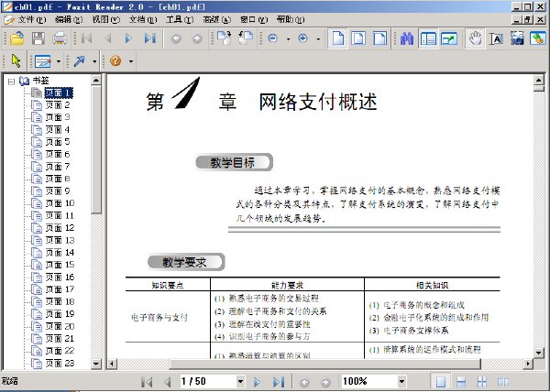The height and width of the screenshot is (392, 550).
Task: Open the 编辑 menu
Action: (x=69, y=19)
